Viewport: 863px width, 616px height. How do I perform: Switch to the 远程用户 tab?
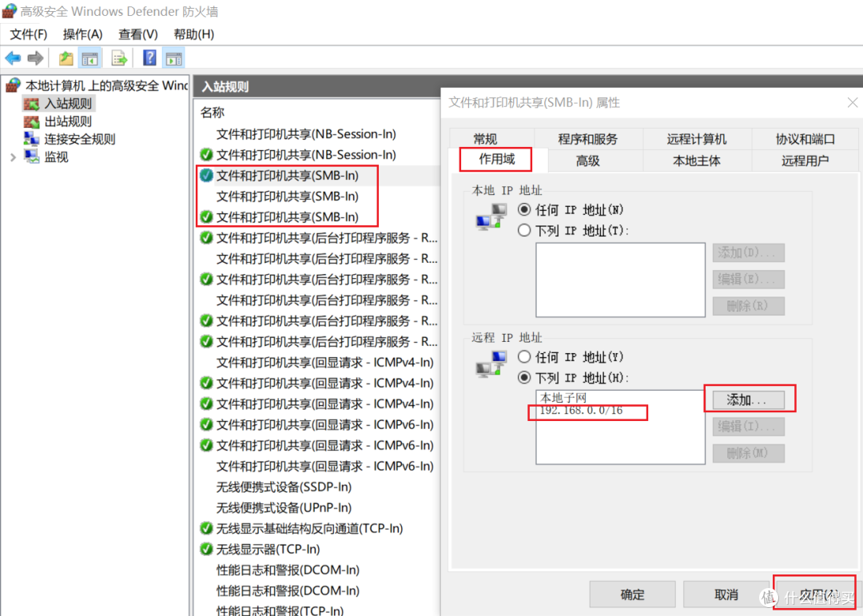pyautogui.click(x=805, y=161)
